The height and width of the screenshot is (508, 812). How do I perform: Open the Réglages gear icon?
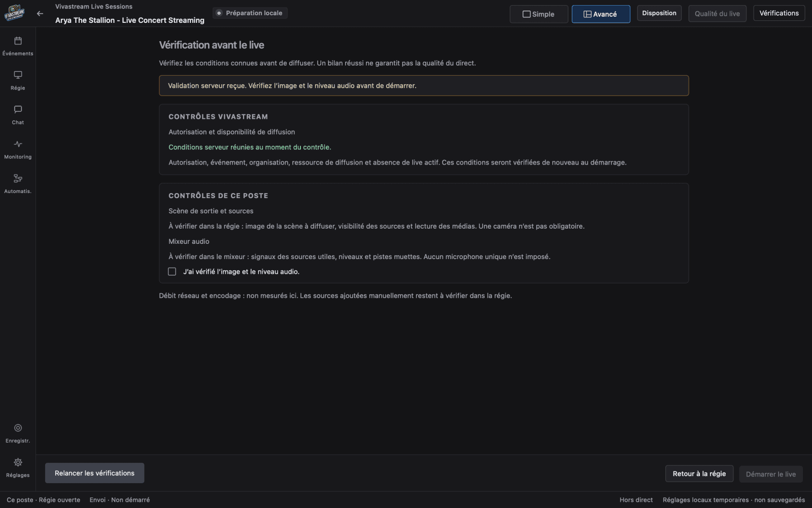click(x=18, y=463)
